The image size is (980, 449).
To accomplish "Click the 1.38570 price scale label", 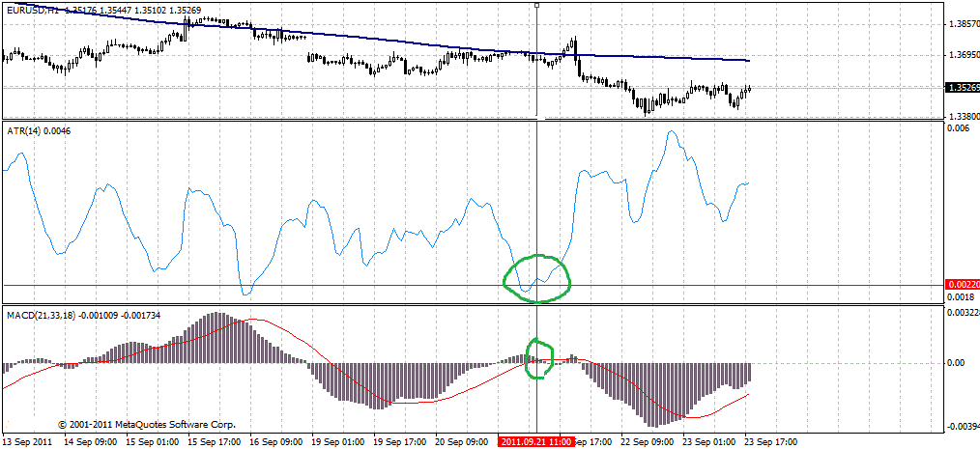I will [x=963, y=23].
